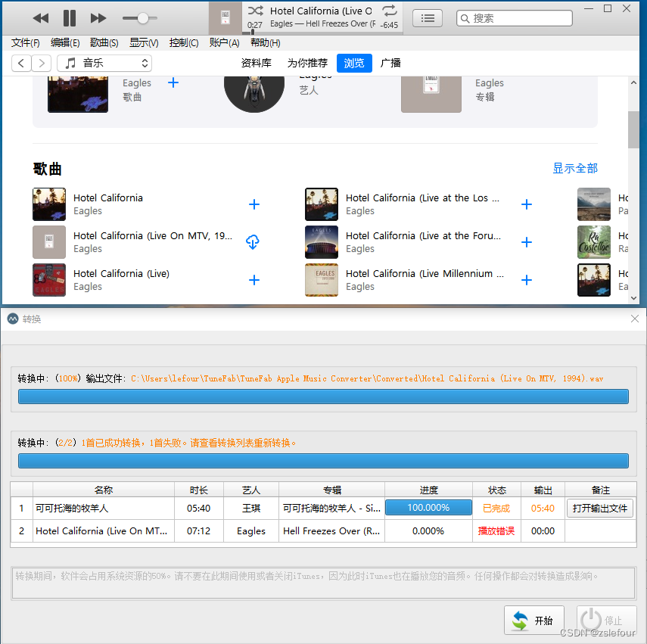Select the Hotel California (Live On MT... row

(x=323, y=531)
